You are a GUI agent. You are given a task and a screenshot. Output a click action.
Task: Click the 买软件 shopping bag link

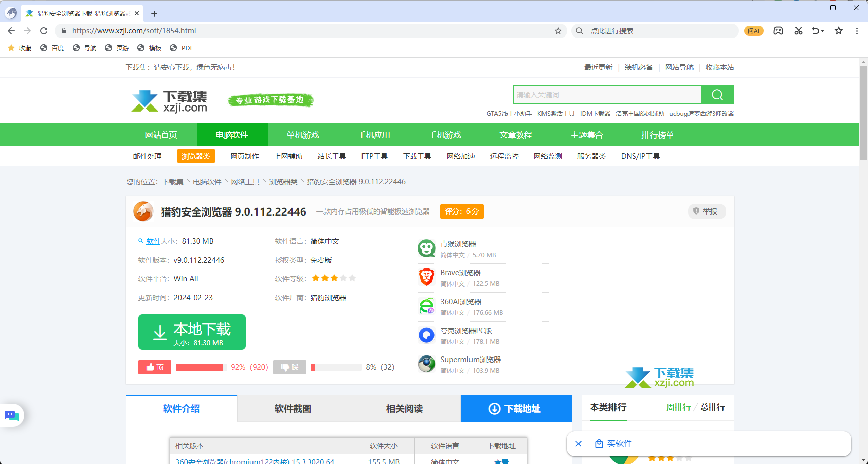tap(613, 444)
